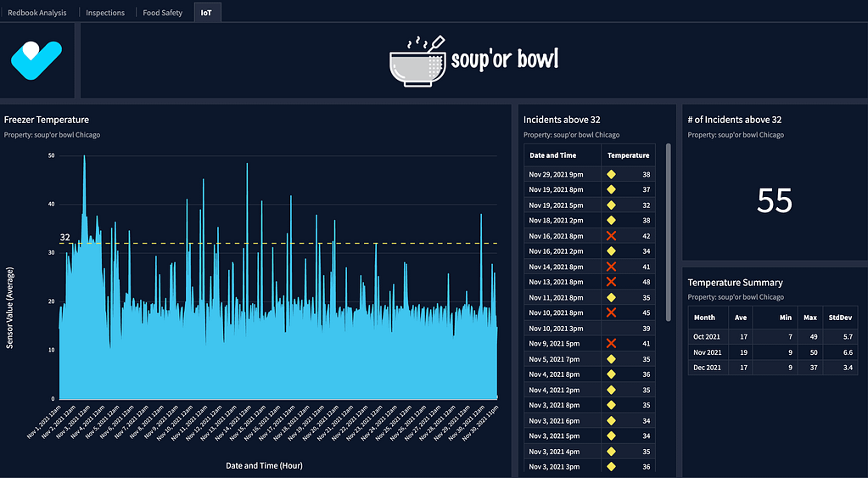Click yellow diamond for Nov 16, 2021 2pm
Image resolution: width=868 pixels, height=478 pixels.
611,251
